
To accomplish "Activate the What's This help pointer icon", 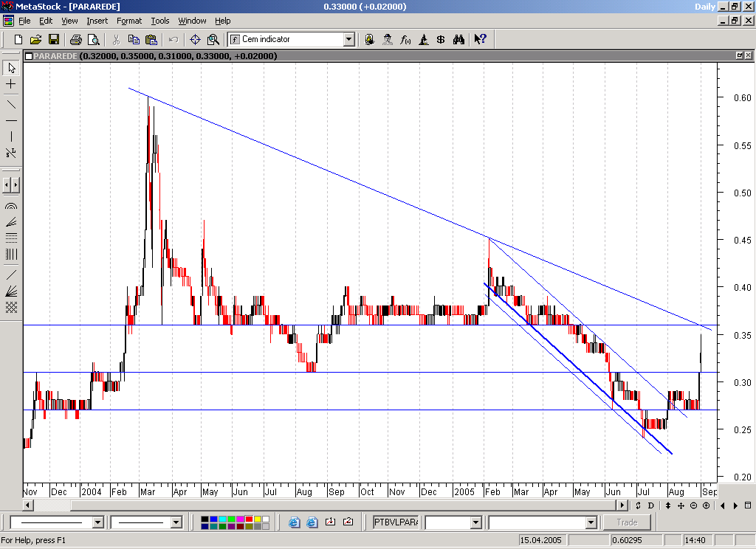I will (x=480, y=40).
